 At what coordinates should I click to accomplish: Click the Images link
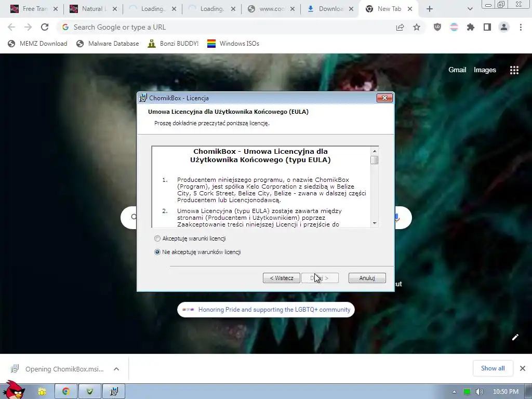(485, 70)
